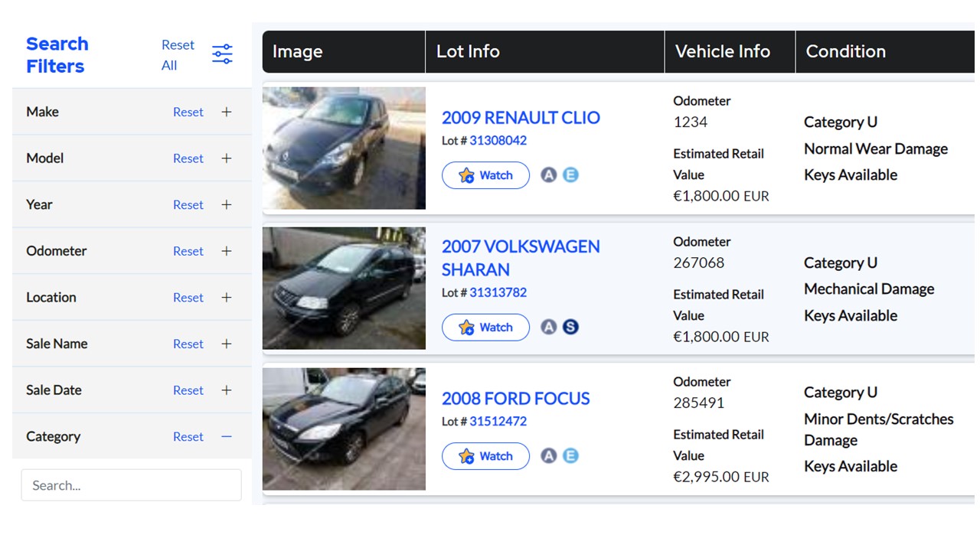Watch the 2007 Volkswagen Sharan lot
The image size is (980, 551).
(x=485, y=328)
